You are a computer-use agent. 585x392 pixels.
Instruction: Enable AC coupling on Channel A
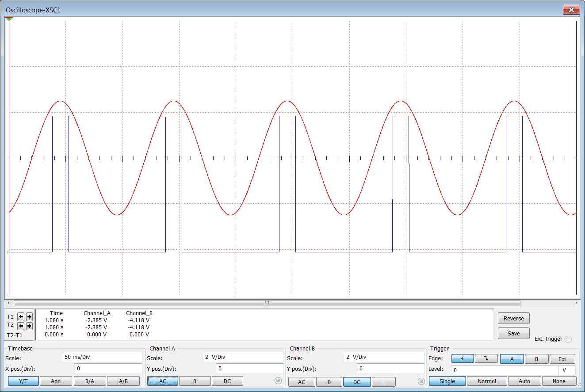(162, 381)
